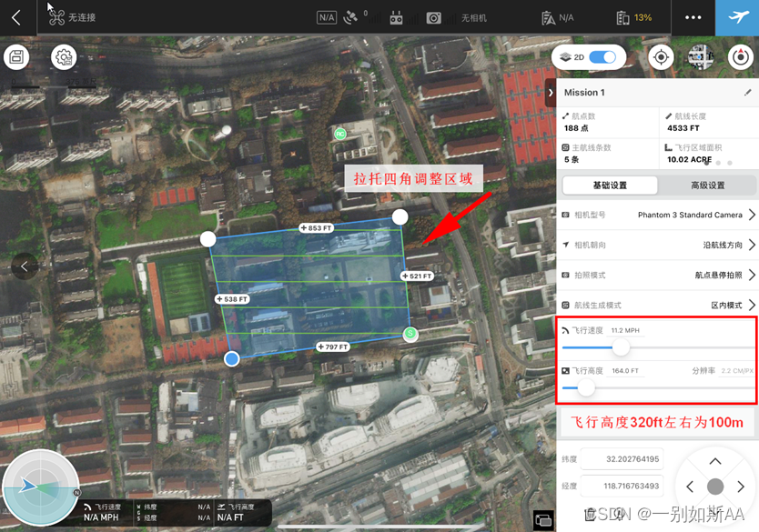This screenshot has height=532, width=759.
Task: Open the 相机型号 camera model options
Action: pyautogui.click(x=656, y=216)
